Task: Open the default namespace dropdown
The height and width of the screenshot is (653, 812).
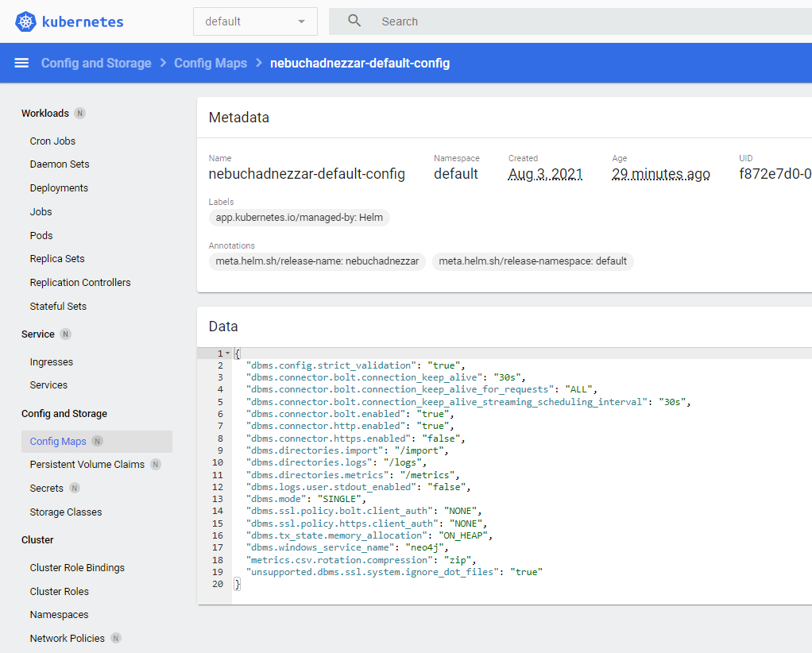Action: coord(255,21)
